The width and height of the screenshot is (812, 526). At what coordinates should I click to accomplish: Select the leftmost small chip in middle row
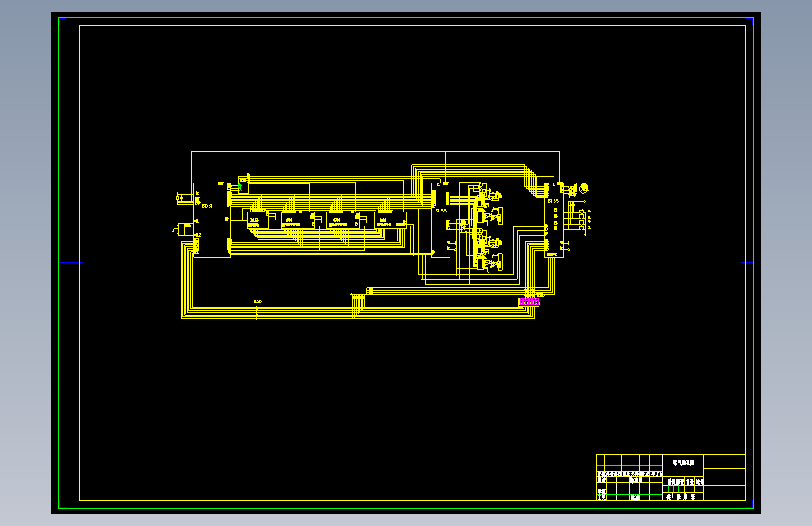(x=258, y=220)
